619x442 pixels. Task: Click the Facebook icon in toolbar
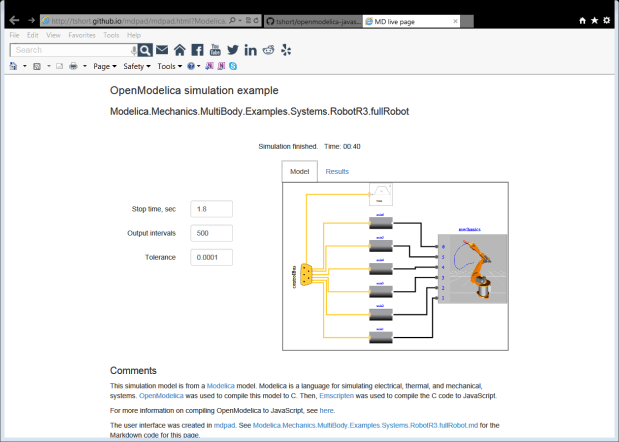pyautogui.click(x=197, y=50)
